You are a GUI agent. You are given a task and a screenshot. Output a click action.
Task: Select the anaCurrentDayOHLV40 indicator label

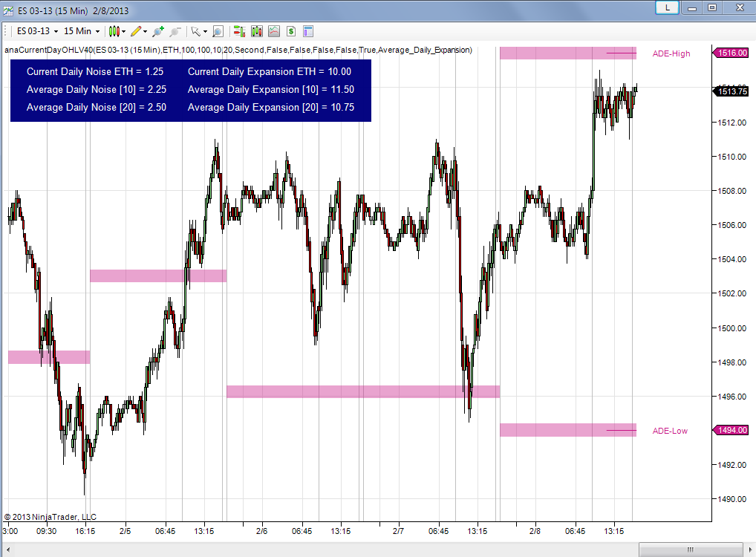pyautogui.click(x=238, y=50)
